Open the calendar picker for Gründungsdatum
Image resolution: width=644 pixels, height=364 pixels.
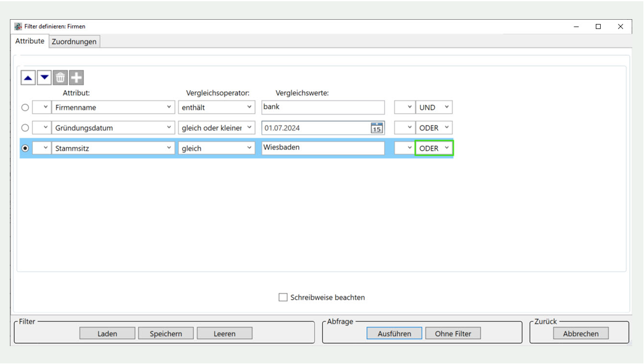376,128
